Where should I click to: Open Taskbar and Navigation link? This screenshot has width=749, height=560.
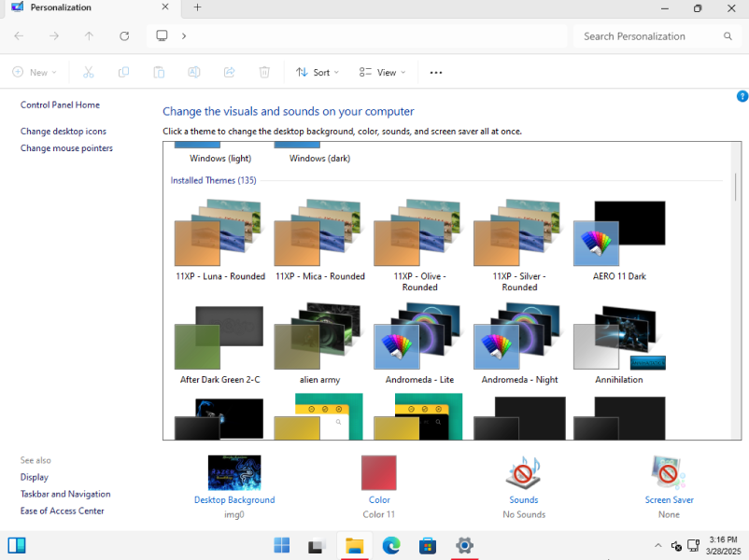pyautogui.click(x=65, y=494)
